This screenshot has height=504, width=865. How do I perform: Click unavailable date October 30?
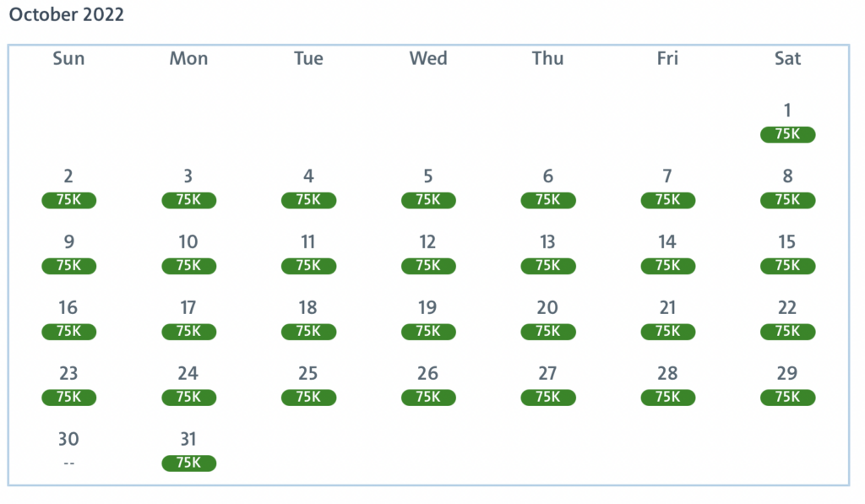click(68, 450)
